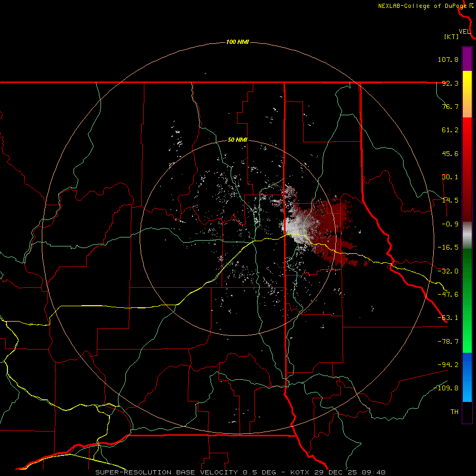
Task: Click the 100 NMI range ring label
Action: click(x=237, y=42)
